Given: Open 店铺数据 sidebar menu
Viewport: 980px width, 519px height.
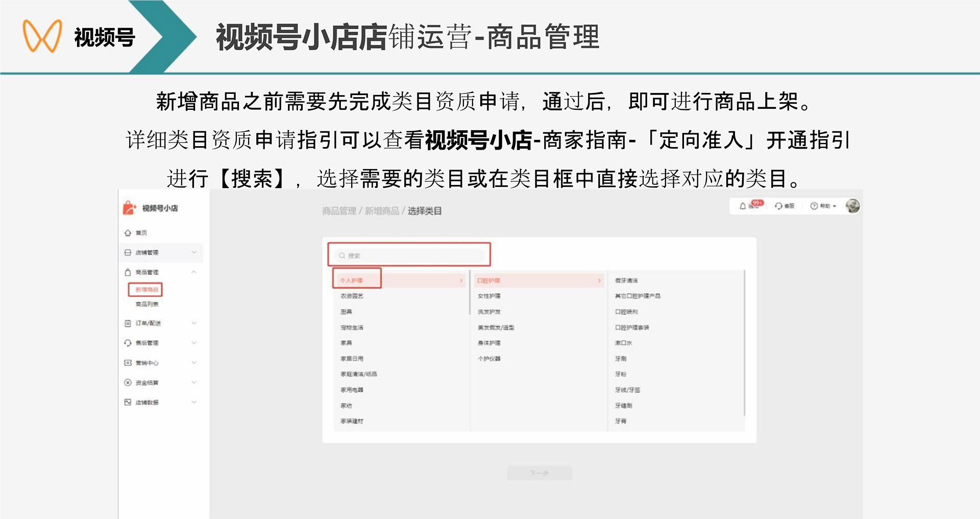Looking at the screenshot, I should (x=147, y=403).
